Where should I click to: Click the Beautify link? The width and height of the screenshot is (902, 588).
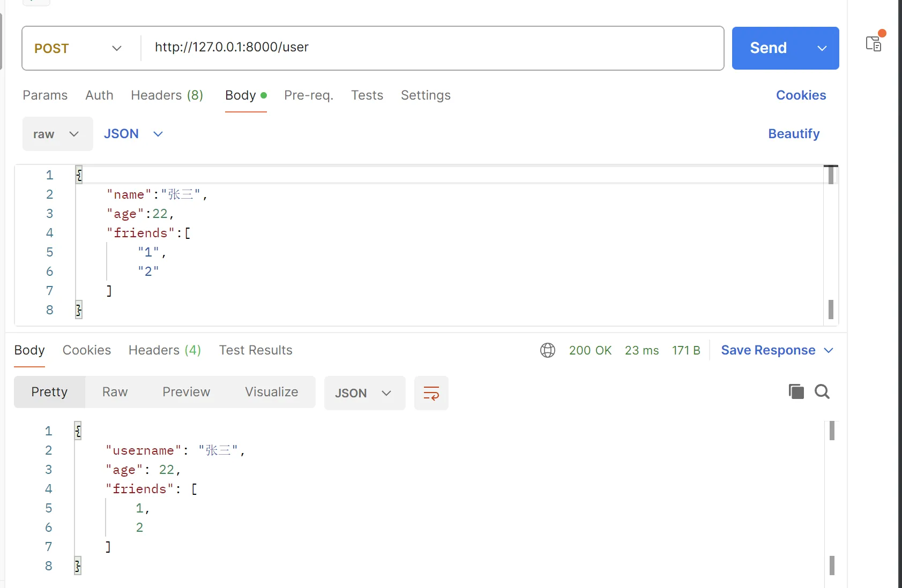(x=794, y=134)
